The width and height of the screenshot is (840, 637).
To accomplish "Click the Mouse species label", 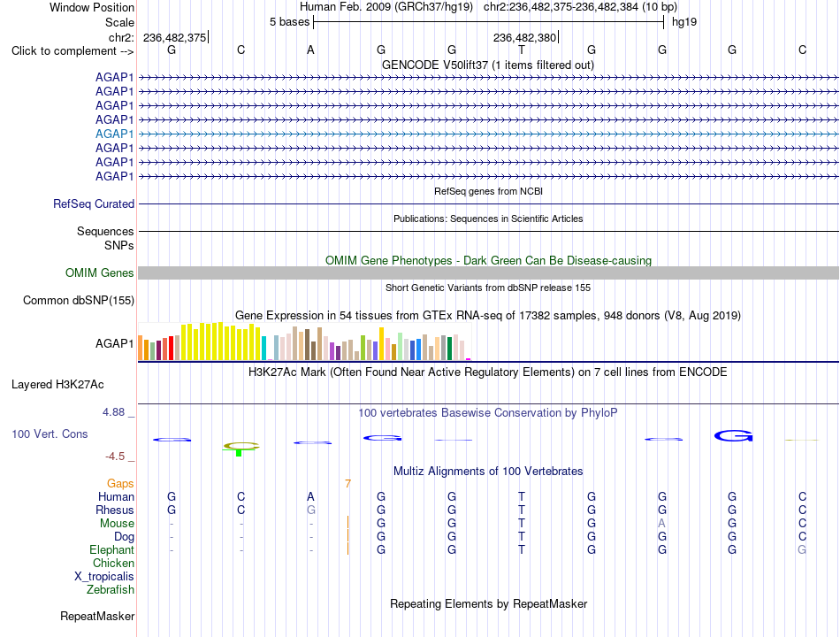I will coord(117,524).
